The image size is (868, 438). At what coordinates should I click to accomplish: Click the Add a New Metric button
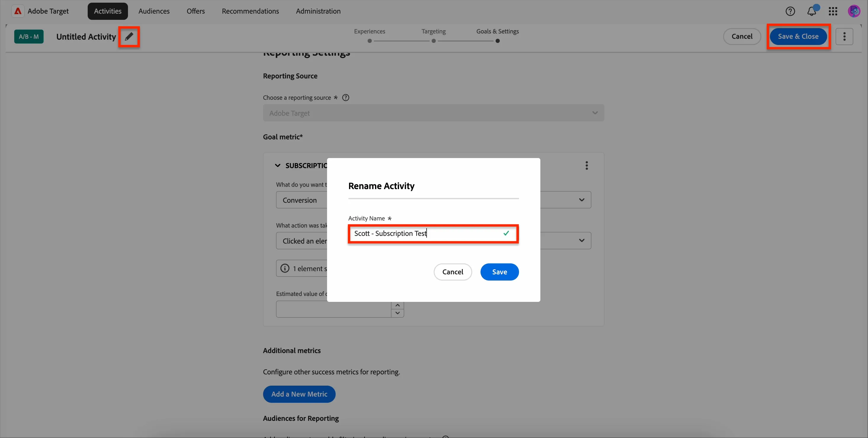click(x=299, y=394)
